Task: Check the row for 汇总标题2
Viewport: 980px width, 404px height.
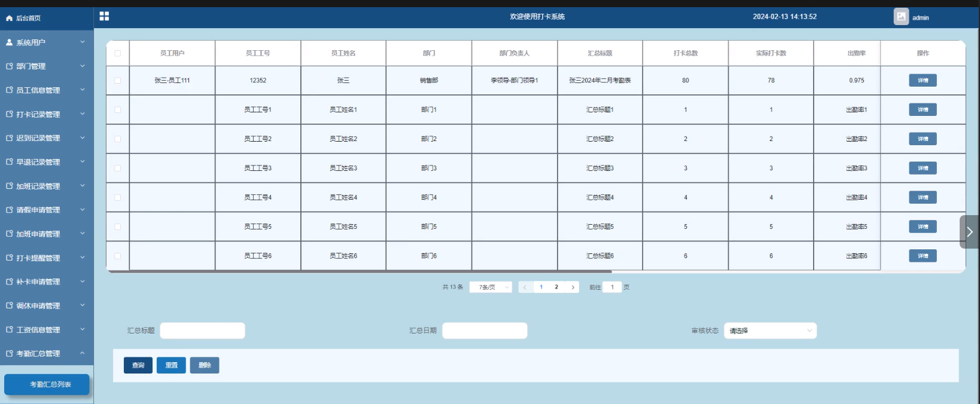Action: click(118, 139)
